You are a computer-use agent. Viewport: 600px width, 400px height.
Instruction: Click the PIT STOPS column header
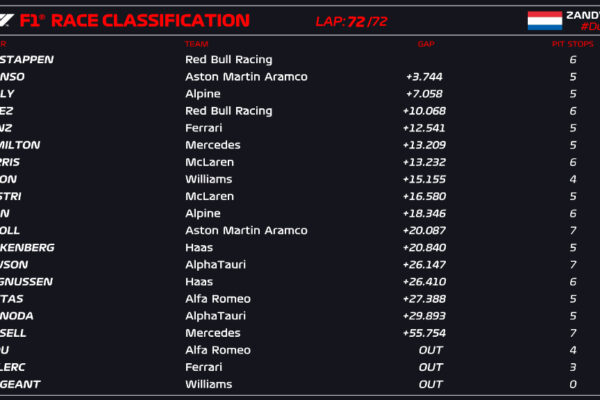pyautogui.click(x=572, y=44)
